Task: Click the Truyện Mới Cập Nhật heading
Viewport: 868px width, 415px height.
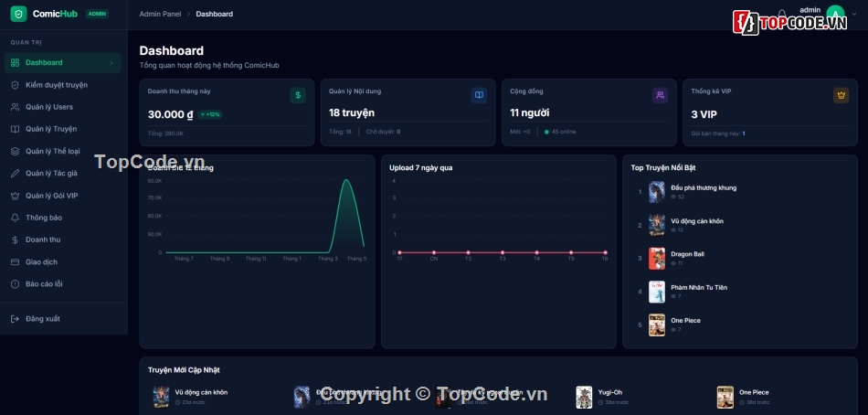Action: (184, 370)
